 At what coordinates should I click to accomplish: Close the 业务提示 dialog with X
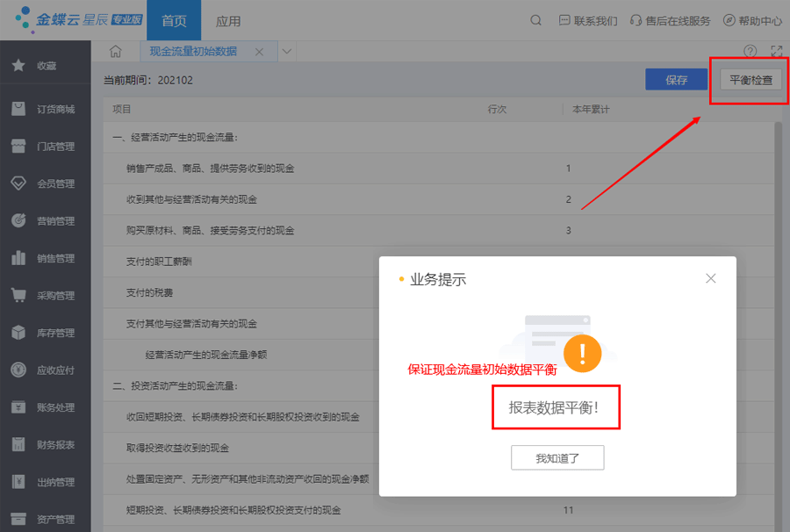coord(710,278)
